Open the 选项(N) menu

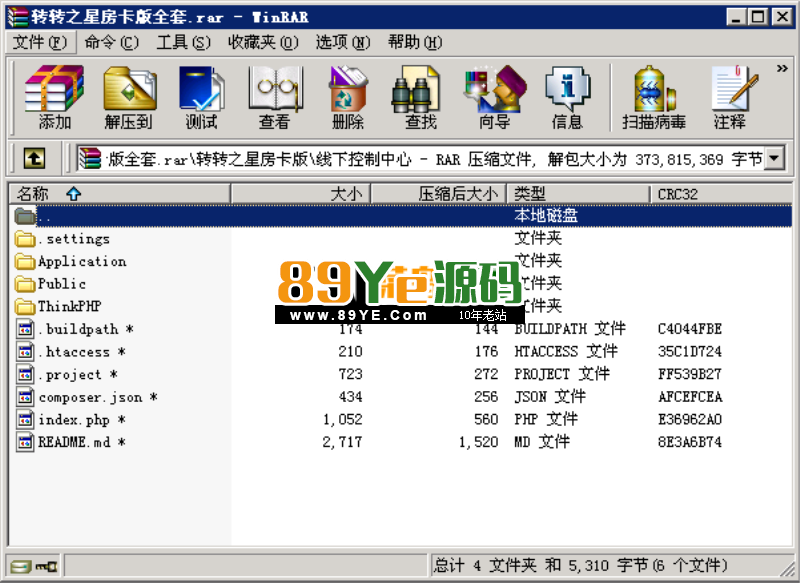coord(342,42)
